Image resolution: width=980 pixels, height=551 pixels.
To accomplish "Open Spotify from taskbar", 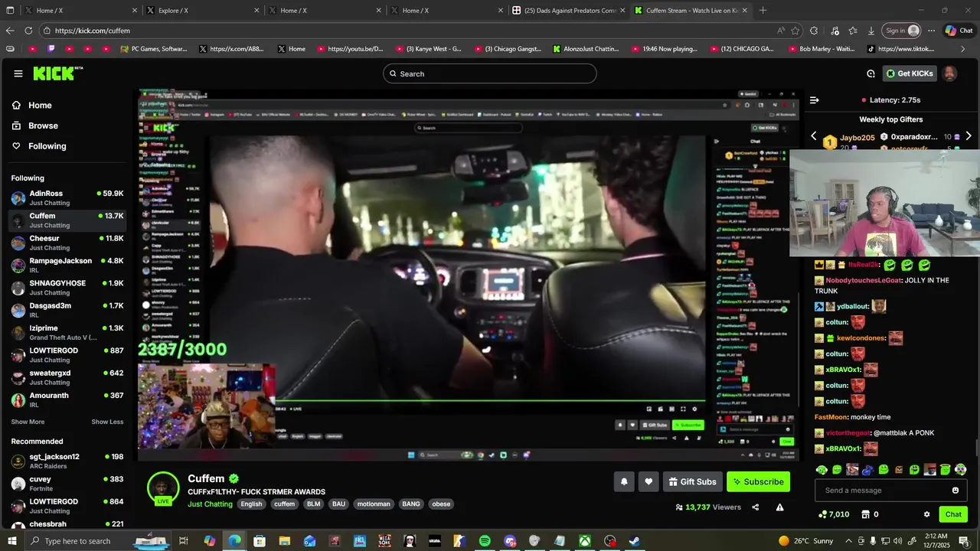I will pyautogui.click(x=485, y=541).
